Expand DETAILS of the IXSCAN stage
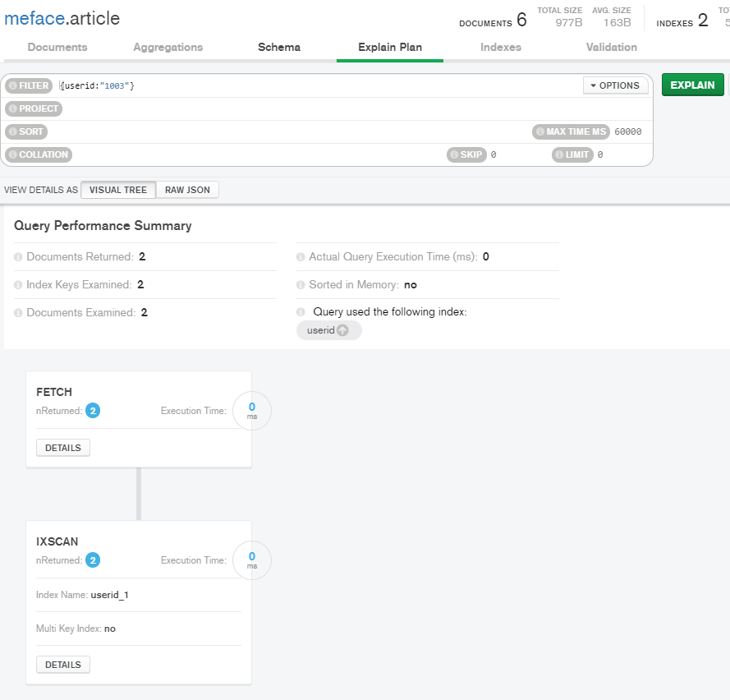The image size is (730, 700). 63,665
